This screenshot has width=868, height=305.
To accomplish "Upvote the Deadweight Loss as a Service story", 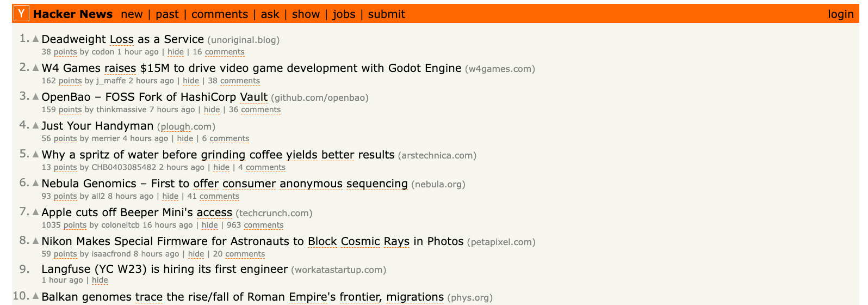I will 35,39.
